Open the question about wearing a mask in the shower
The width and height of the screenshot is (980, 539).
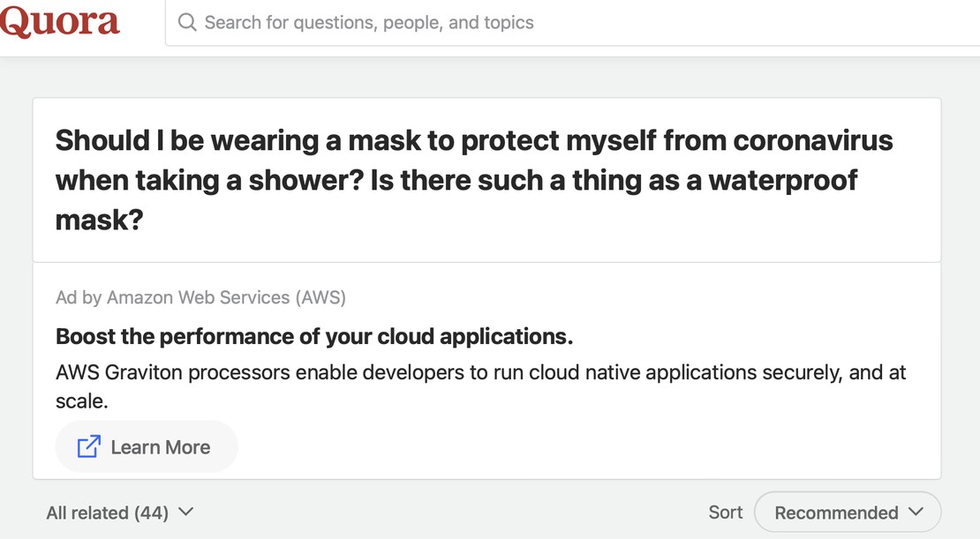(x=474, y=180)
